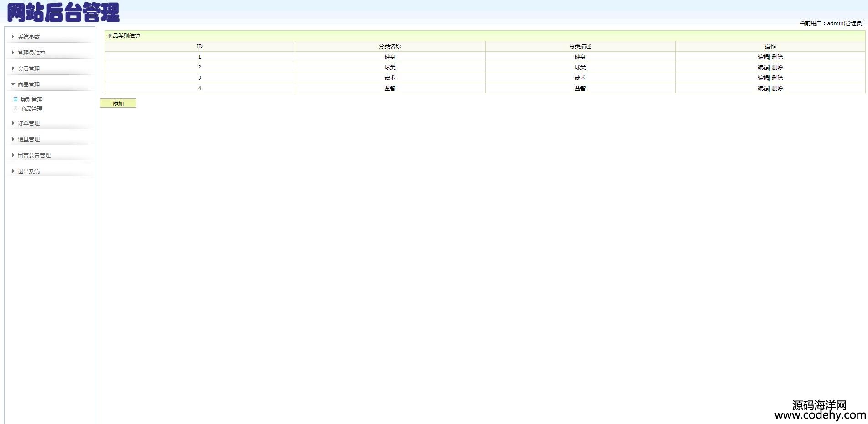Open the 订单管理 menu

(28, 124)
